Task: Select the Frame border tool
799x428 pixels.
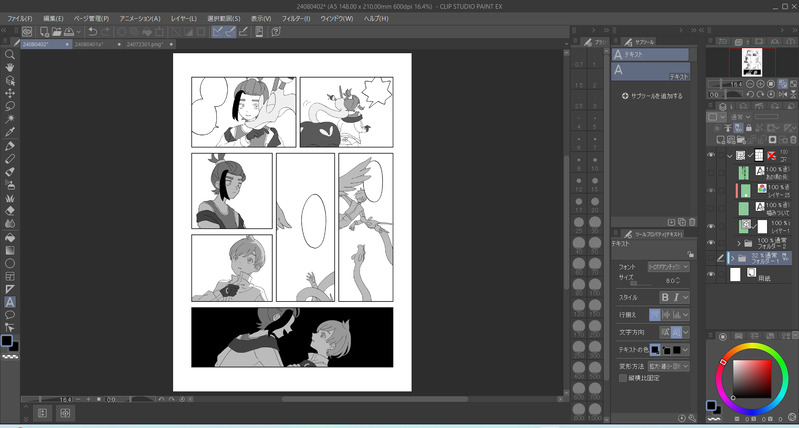Action: tap(10, 276)
